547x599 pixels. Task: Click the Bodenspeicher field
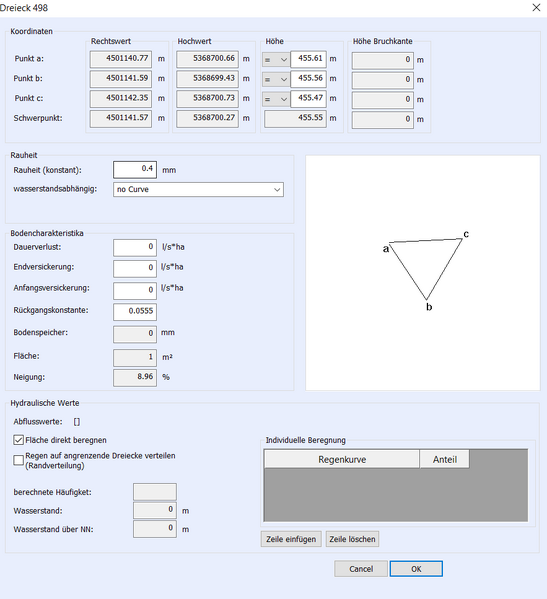tap(135, 334)
